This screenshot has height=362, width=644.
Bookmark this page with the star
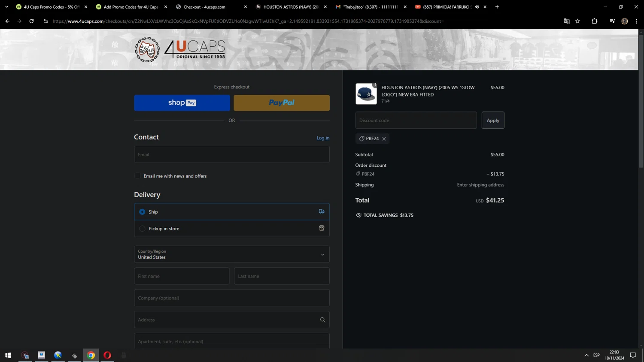(577, 21)
